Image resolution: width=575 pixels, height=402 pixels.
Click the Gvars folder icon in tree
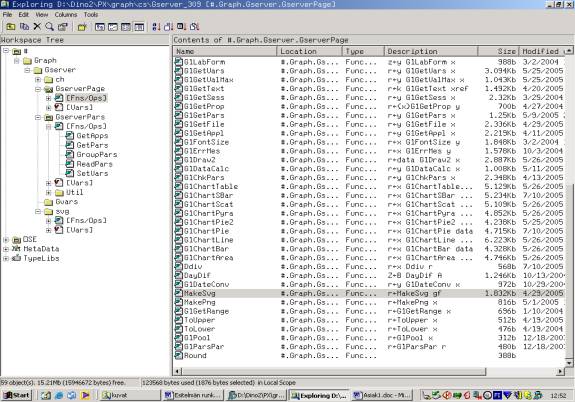[x=48, y=202]
